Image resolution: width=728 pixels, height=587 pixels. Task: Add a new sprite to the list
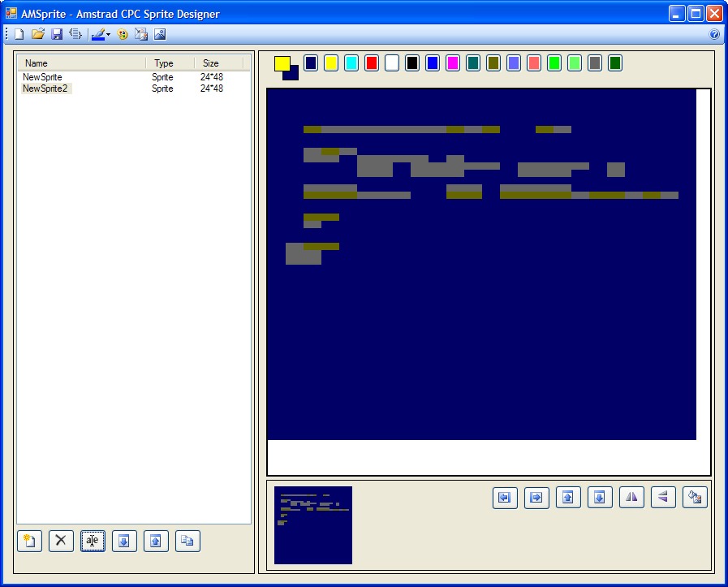coord(30,541)
